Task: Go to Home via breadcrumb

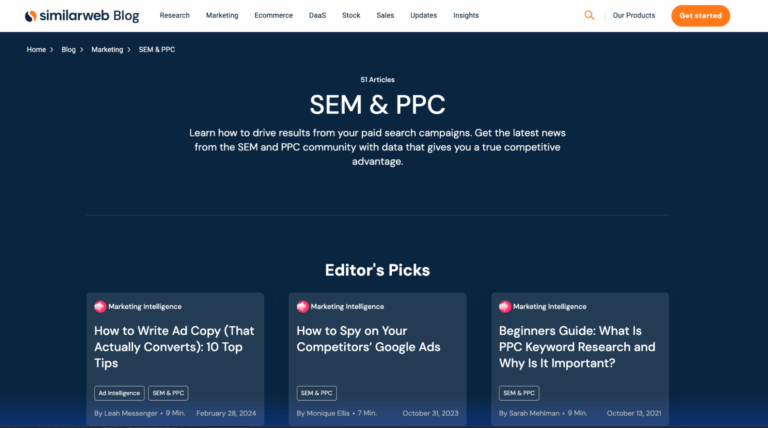Action: click(x=36, y=49)
